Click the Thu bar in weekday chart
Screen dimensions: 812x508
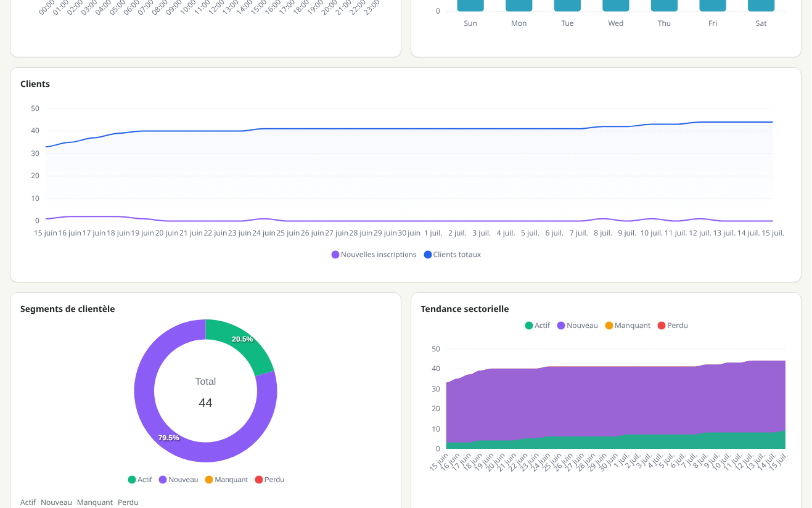664,5
